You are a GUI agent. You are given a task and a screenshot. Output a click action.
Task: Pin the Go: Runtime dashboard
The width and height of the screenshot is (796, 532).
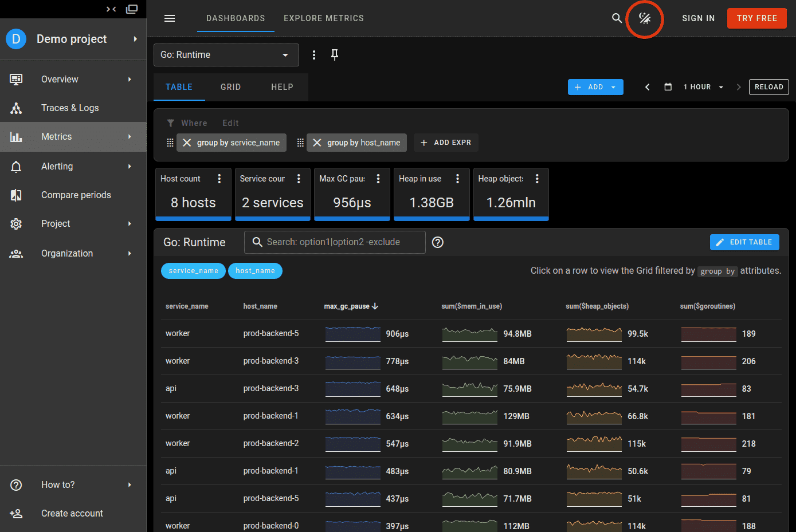(x=335, y=55)
